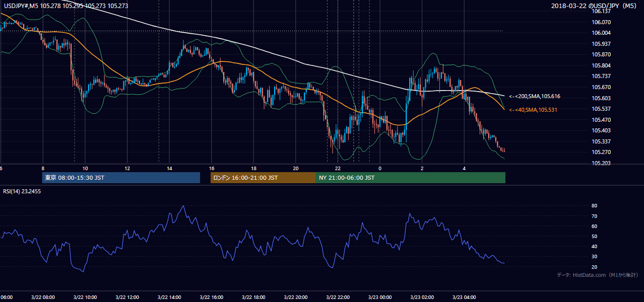Click hour label 16 under price chart
This screenshot has width=644, height=302.
(212, 169)
